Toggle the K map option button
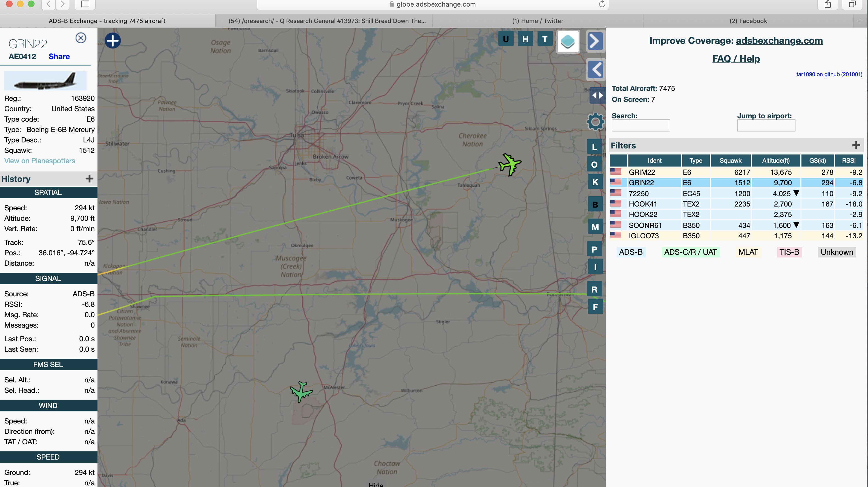This screenshot has width=868, height=487. [x=595, y=182]
